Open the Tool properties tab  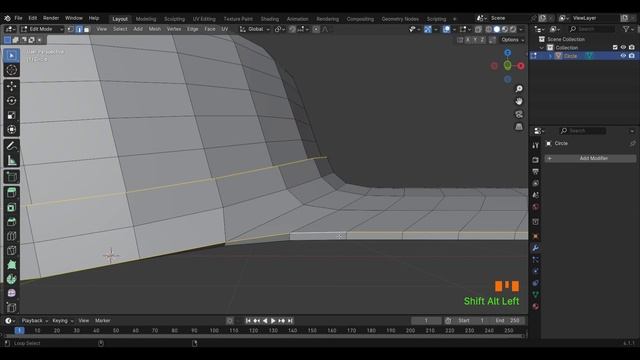tap(536, 145)
